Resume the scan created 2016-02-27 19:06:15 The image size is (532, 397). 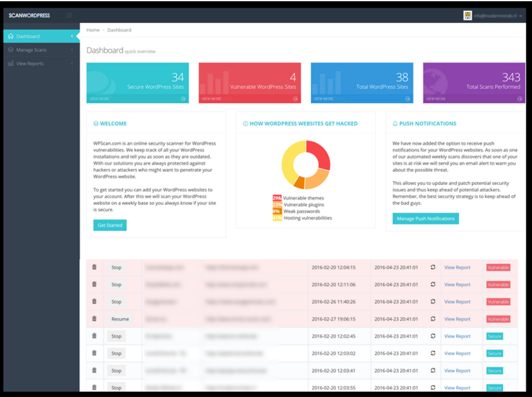coord(120,319)
